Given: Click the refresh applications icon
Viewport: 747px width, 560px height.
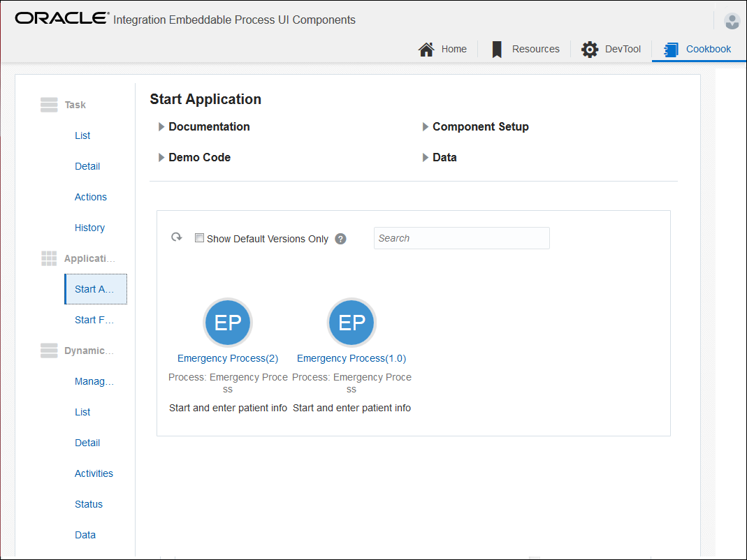Looking at the screenshot, I should pos(177,237).
